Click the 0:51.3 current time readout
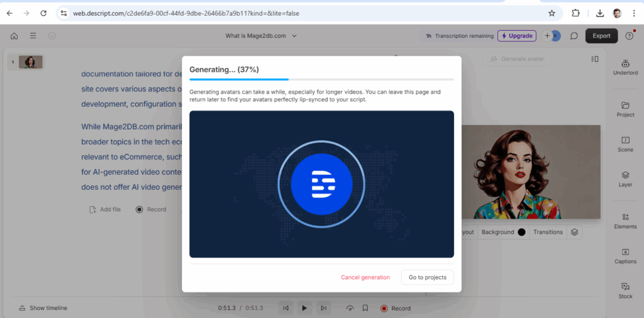The image size is (644, 318). tap(226, 308)
